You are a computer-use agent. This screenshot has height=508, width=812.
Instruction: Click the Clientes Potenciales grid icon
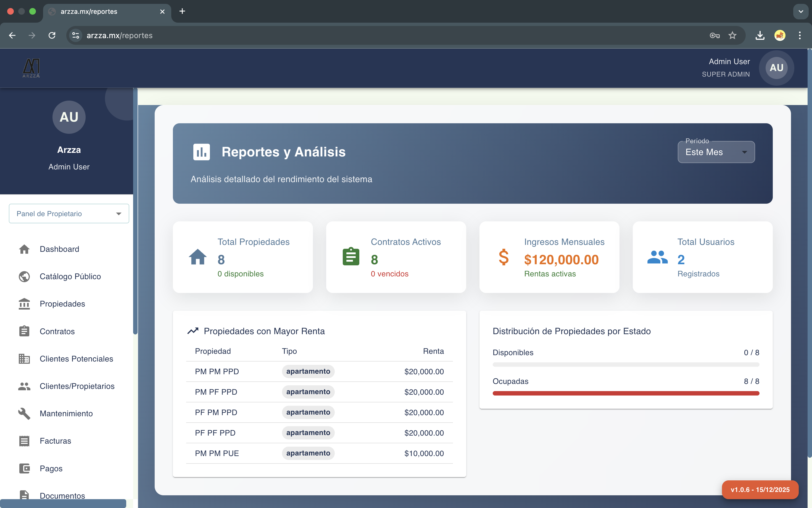point(24,359)
